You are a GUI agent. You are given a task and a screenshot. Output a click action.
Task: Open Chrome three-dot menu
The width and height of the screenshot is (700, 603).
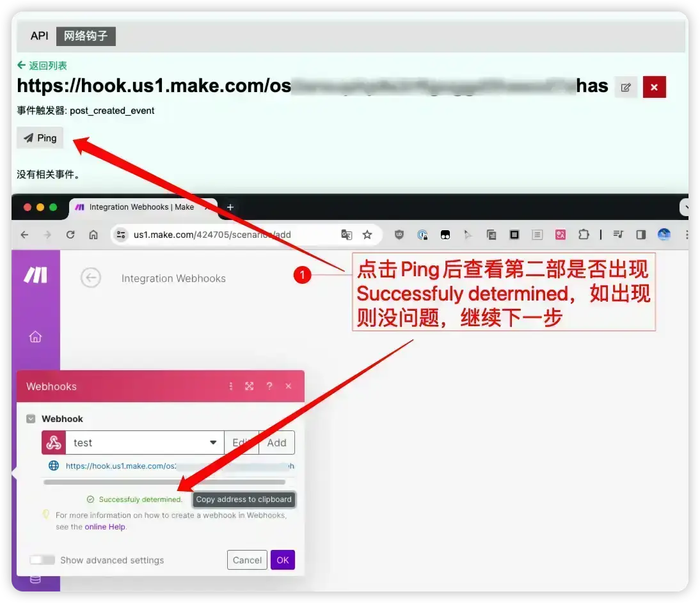(686, 235)
